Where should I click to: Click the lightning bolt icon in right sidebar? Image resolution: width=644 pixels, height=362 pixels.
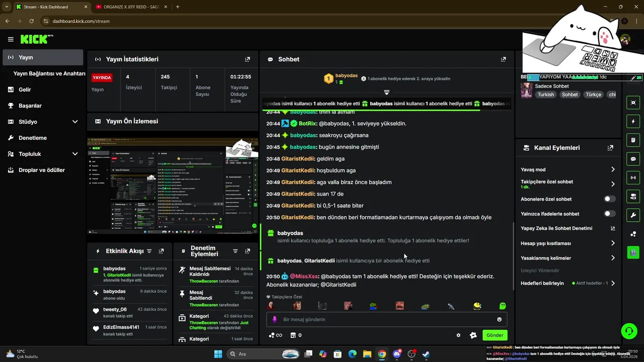(x=633, y=122)
